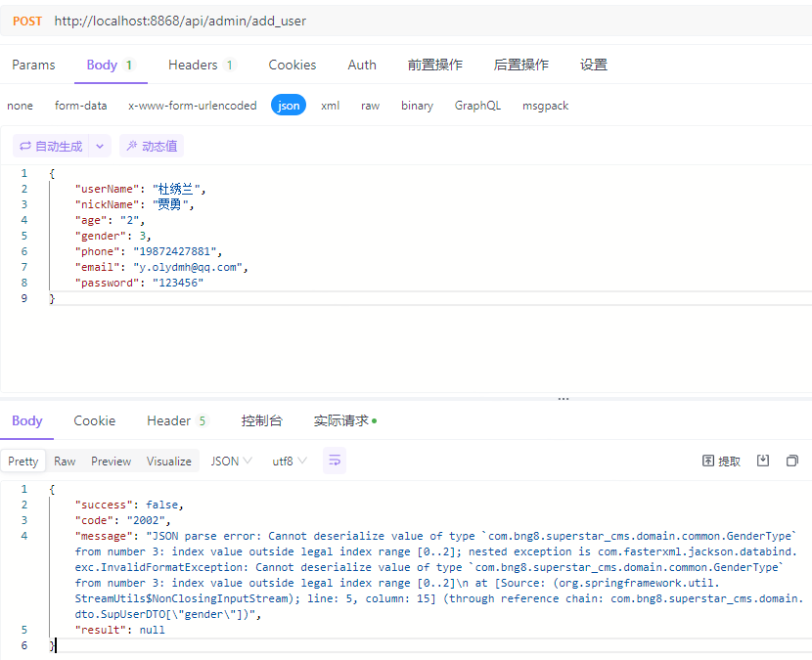The width and height of the screenshot is (812, 660).
Task: Open the 后置操作 tab
Action: point(521,65)
